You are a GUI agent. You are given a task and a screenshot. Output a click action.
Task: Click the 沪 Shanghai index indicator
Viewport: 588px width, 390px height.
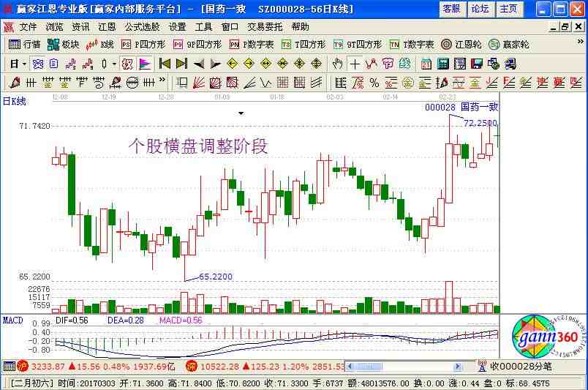[x=23, y=367]
